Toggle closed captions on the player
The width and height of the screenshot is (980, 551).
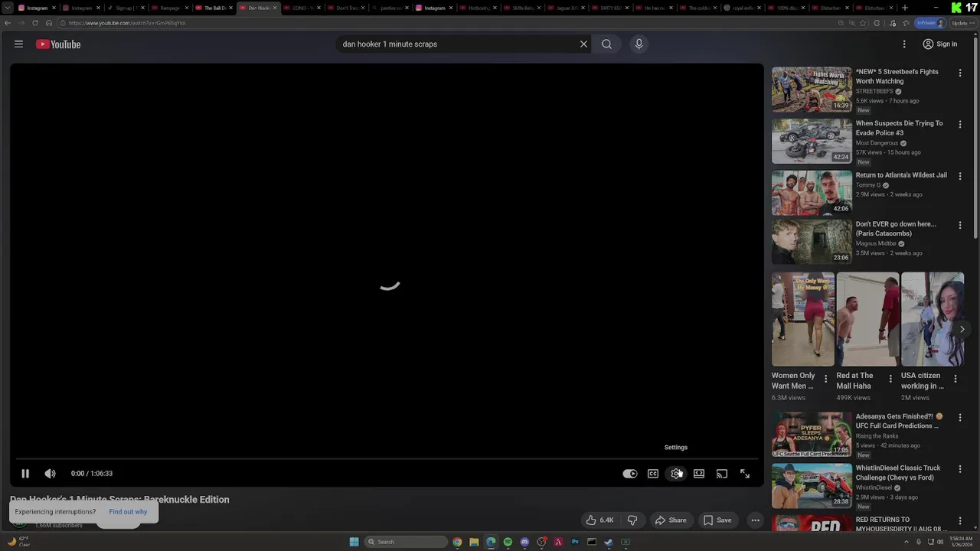pos(653,474)
